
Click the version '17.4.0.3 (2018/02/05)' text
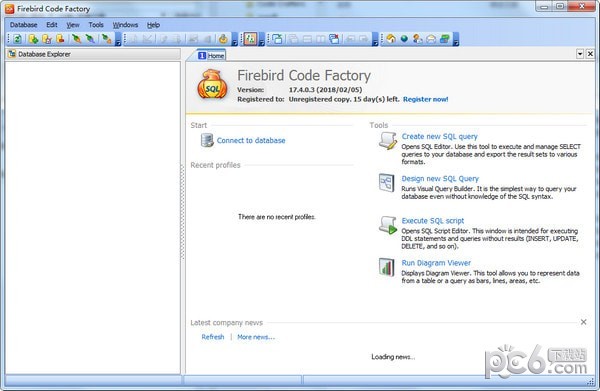(325, 90)
